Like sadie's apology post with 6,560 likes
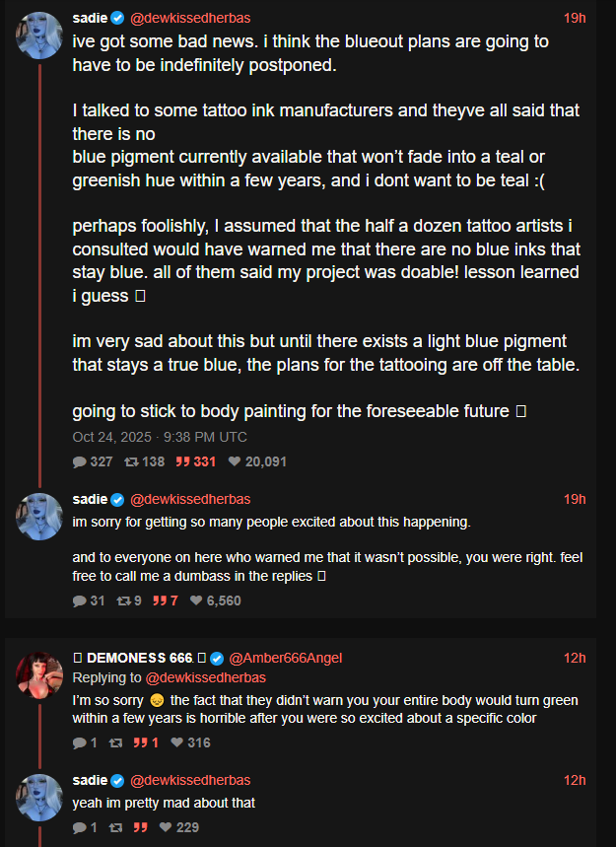Screen dimensions: 616x847 pos(196,600)
